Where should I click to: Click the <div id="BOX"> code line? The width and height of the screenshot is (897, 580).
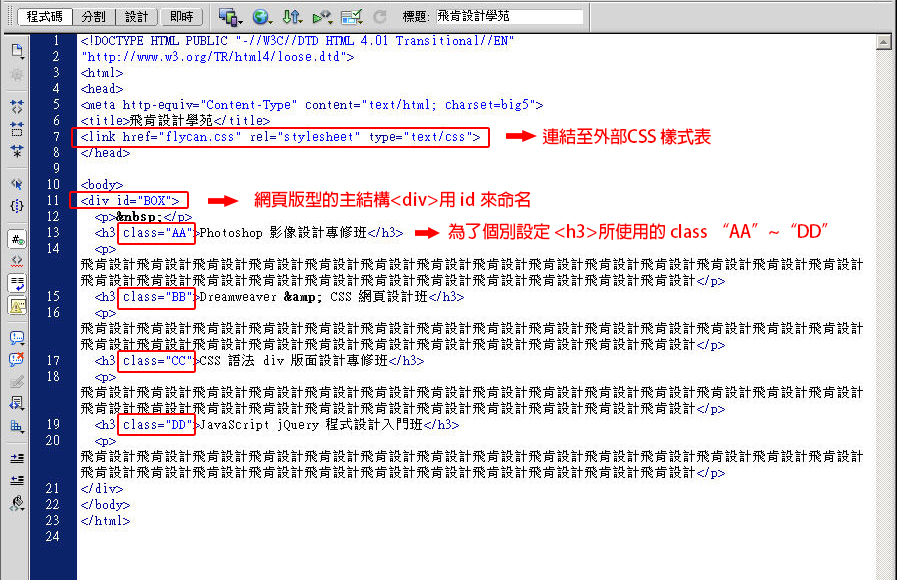pyautogui.click(x=130, y=201)
